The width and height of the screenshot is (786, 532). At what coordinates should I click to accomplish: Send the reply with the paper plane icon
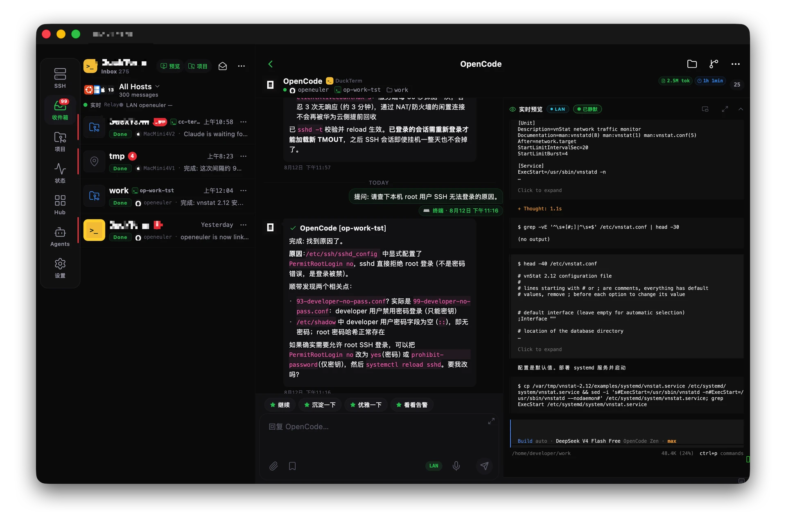(484, 466)
